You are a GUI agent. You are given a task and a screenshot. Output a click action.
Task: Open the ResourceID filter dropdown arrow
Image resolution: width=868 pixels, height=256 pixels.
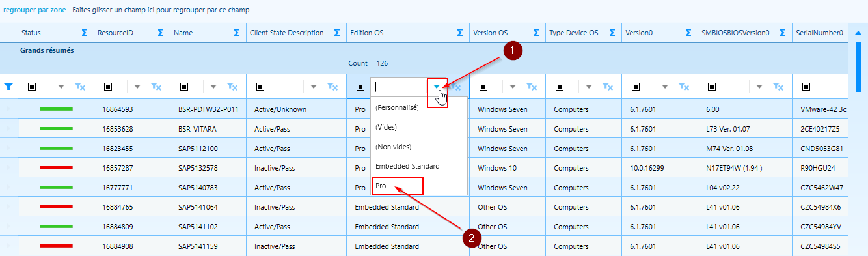pos(137,86)
